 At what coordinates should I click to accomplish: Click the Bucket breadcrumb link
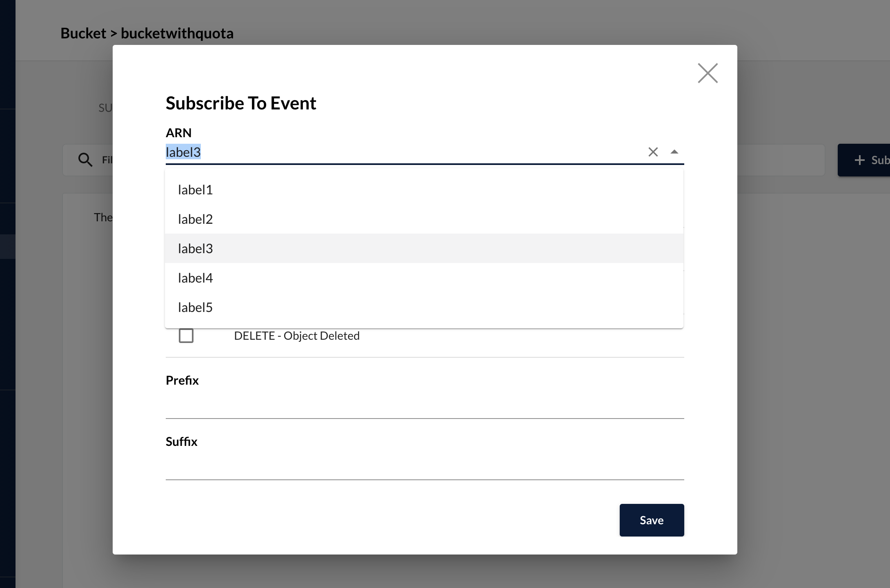[83, 33]
